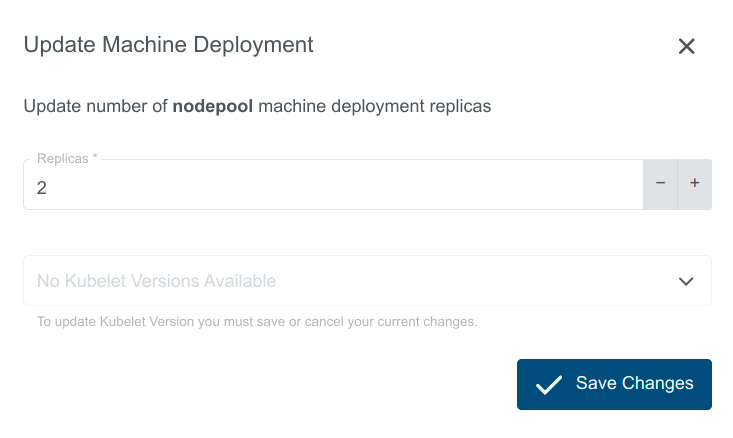
Task: Close the Update Machine Deployment dialog
Action: tap(686, 46)
